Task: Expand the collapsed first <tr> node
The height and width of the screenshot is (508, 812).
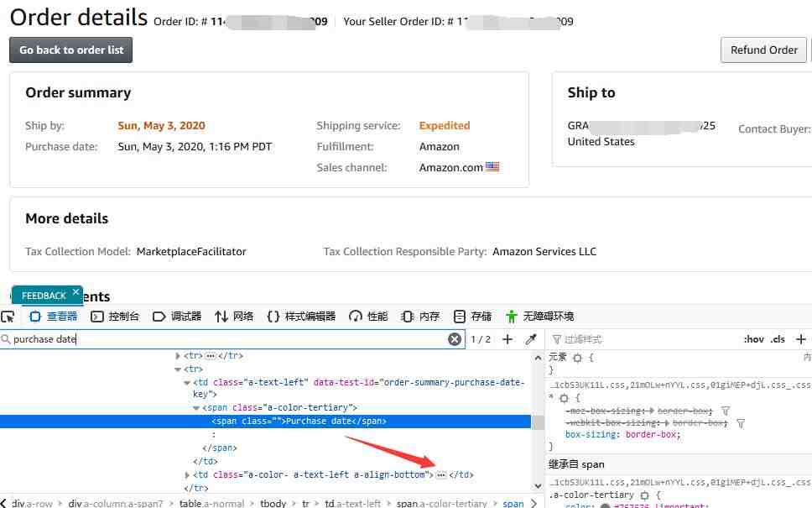Action: click(178, 356)
